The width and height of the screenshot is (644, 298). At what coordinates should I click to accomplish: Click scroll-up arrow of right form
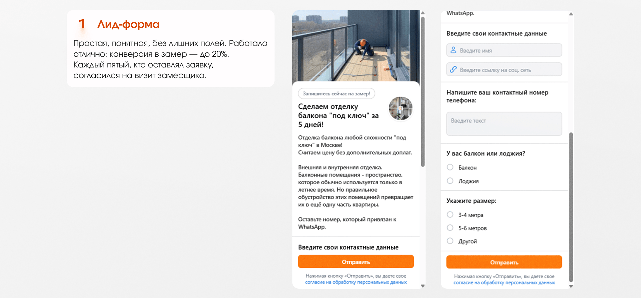571,14
